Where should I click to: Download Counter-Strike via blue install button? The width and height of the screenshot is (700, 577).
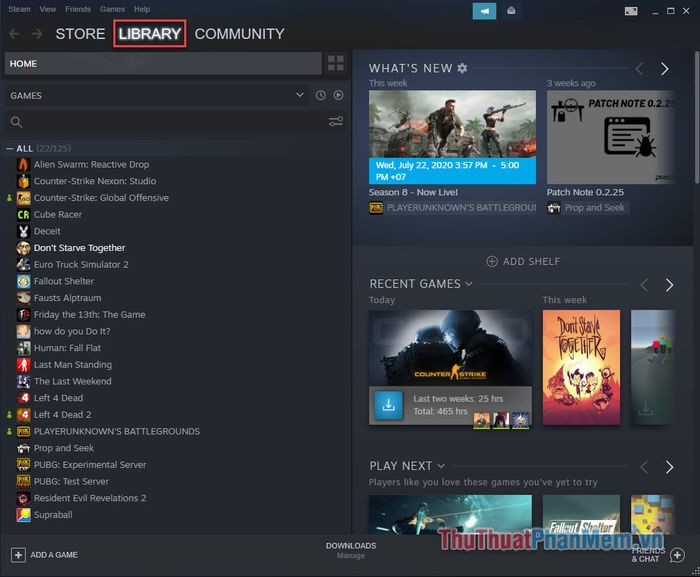(x=388, y=406)
